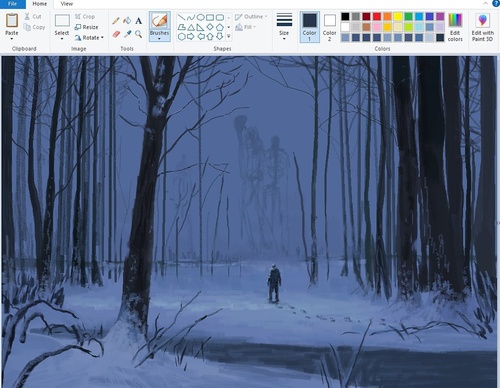The image size is (500, 388).
Task: Choose the Down arrow shape
Action: (x=220, y=37)
